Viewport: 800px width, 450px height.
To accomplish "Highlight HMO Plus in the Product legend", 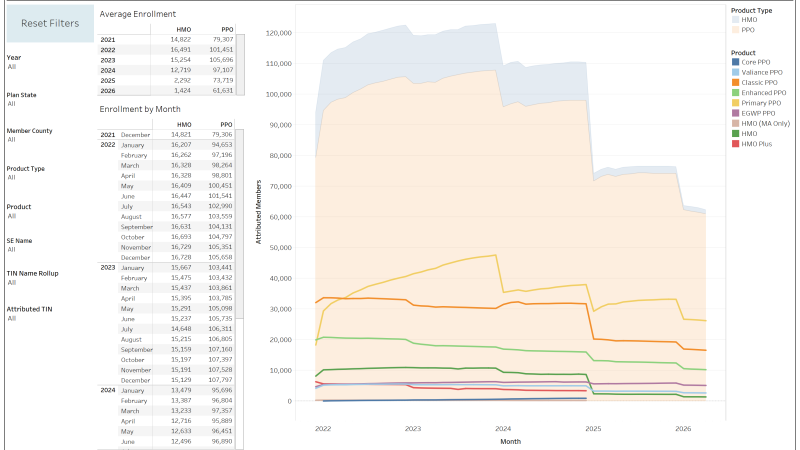I will [x=735, y=144].
